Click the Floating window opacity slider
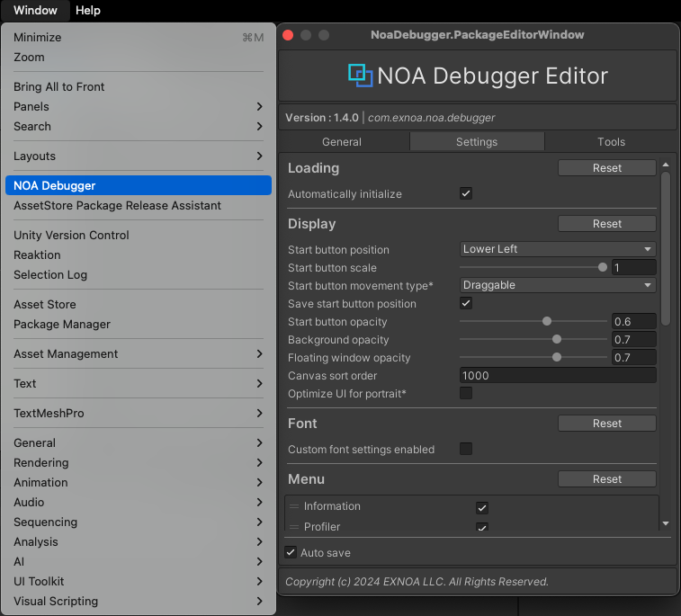This screenshot has width=681, height=616. 533,357
